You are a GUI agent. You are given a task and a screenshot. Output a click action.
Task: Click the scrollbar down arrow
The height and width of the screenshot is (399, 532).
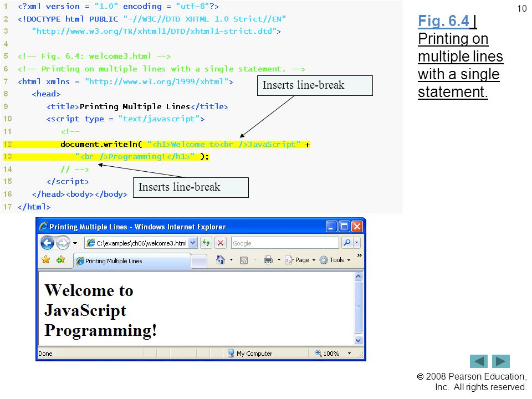[359, 340]
